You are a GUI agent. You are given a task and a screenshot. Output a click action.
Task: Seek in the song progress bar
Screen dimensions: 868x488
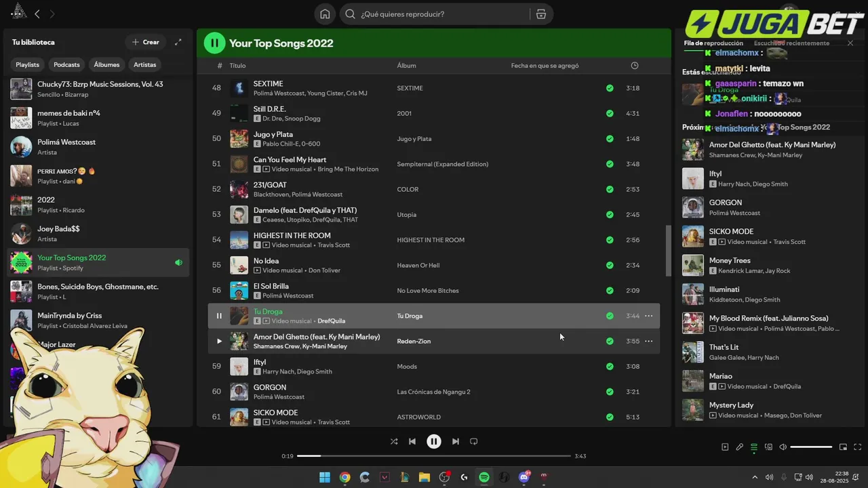(434, 456)
